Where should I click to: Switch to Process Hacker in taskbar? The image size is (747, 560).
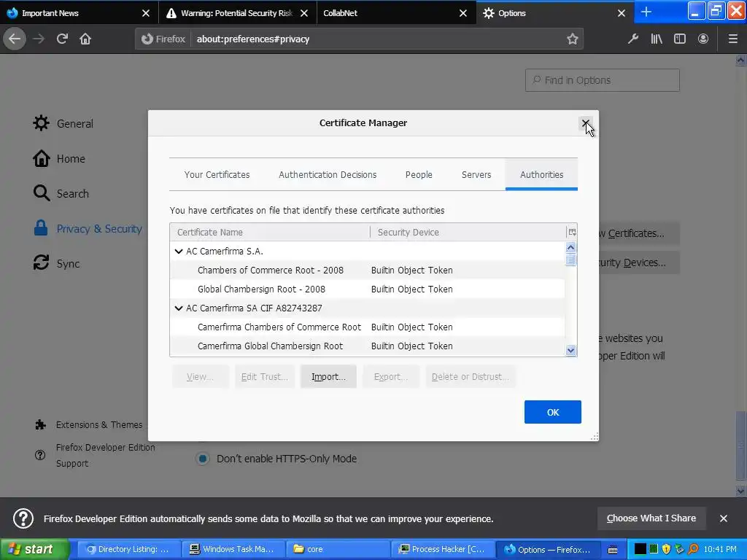click(443, 549)
